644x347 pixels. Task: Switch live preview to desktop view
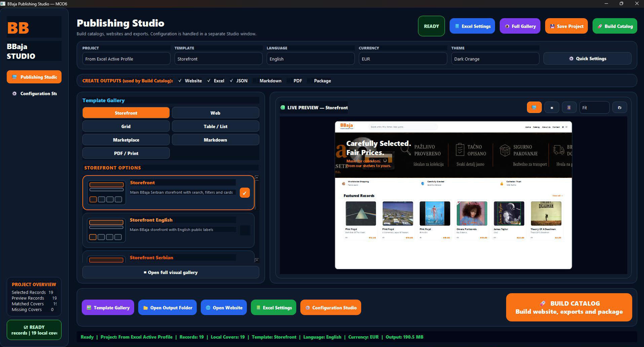534,108
